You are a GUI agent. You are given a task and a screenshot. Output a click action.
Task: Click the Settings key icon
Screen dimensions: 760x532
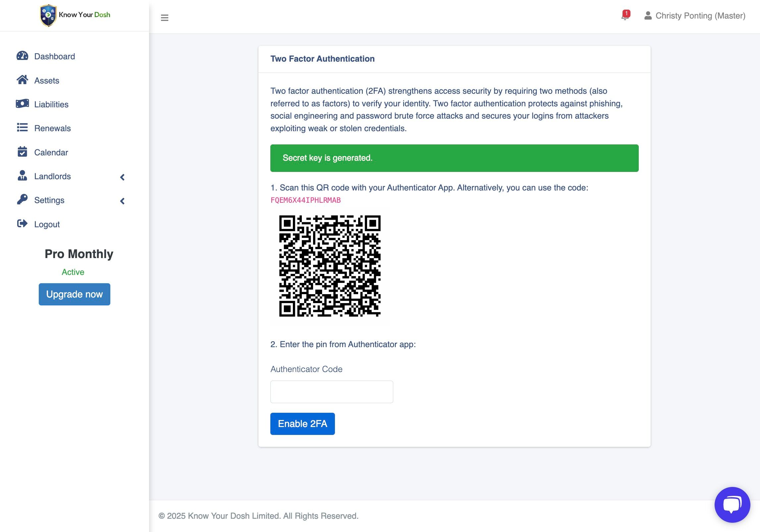[22, 200]
